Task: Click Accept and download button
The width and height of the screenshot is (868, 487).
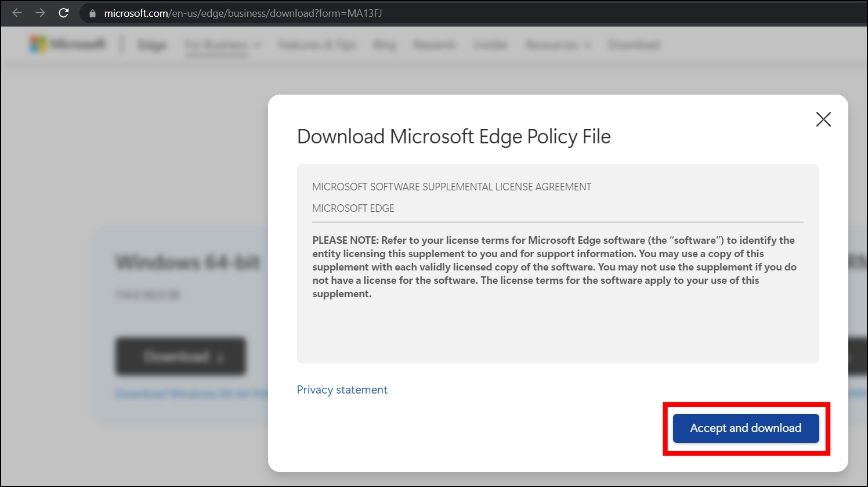Action: [x=746, y=428]
